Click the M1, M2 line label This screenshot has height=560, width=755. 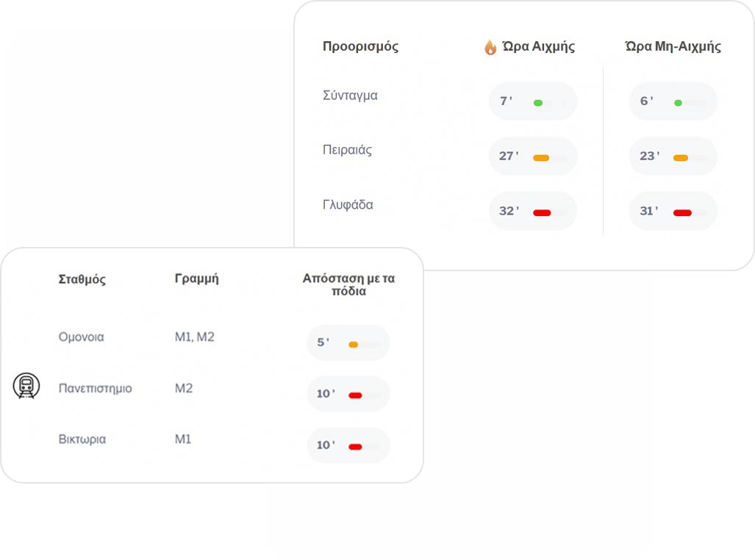(x=195, y=337)
